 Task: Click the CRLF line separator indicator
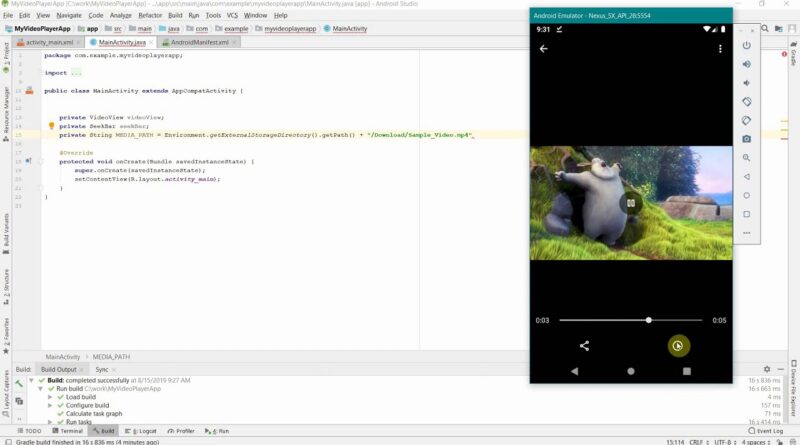tap(698, 442)
